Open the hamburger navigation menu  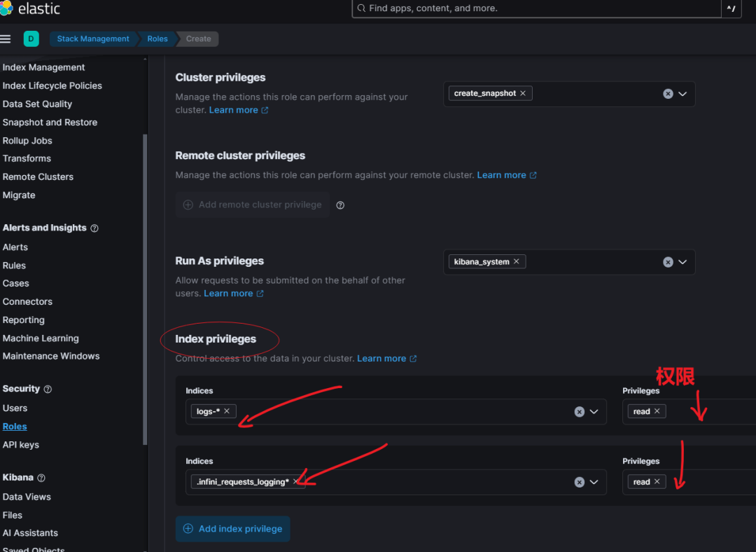[6, 39]
